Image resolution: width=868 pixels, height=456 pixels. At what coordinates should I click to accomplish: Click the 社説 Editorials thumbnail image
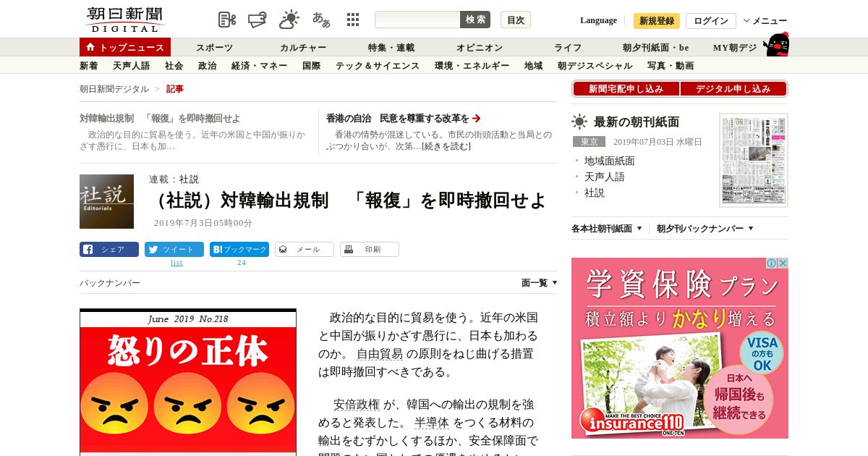(x=106, y=201)
